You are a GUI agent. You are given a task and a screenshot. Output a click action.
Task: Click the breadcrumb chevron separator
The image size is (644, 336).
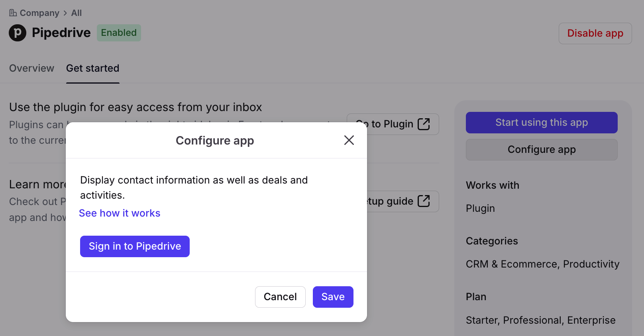[x=65, y=13]
